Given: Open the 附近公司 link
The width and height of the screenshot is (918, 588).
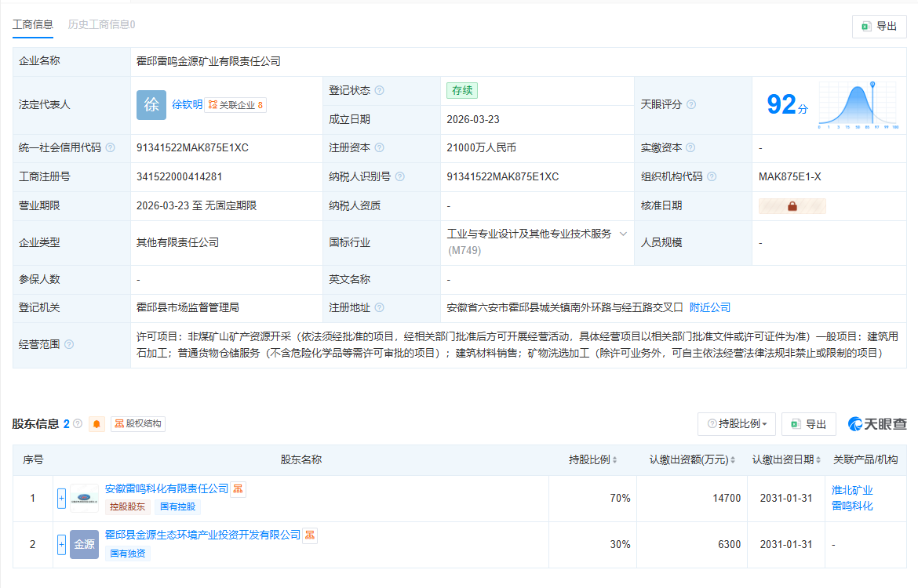Looking at the screenshot, I should 709,307.
